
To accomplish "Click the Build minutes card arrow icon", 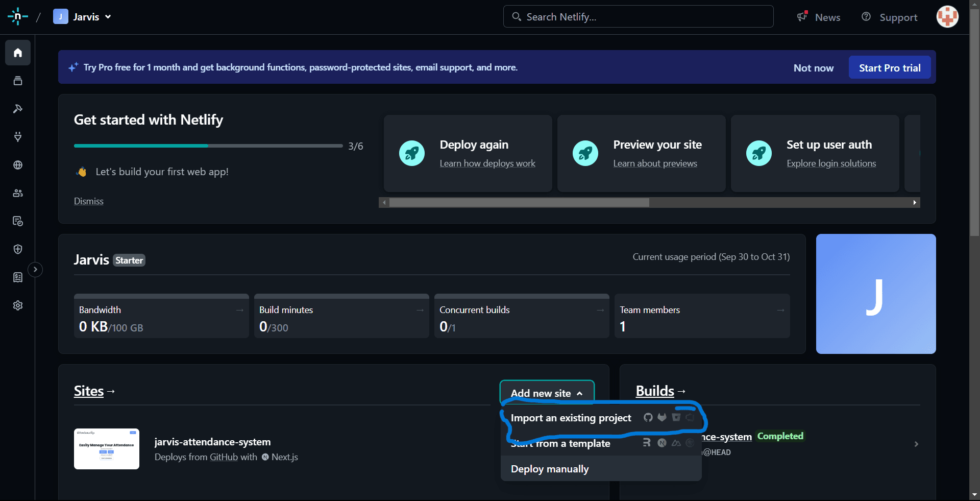I will pyautogui.click(x=420, y=310).
